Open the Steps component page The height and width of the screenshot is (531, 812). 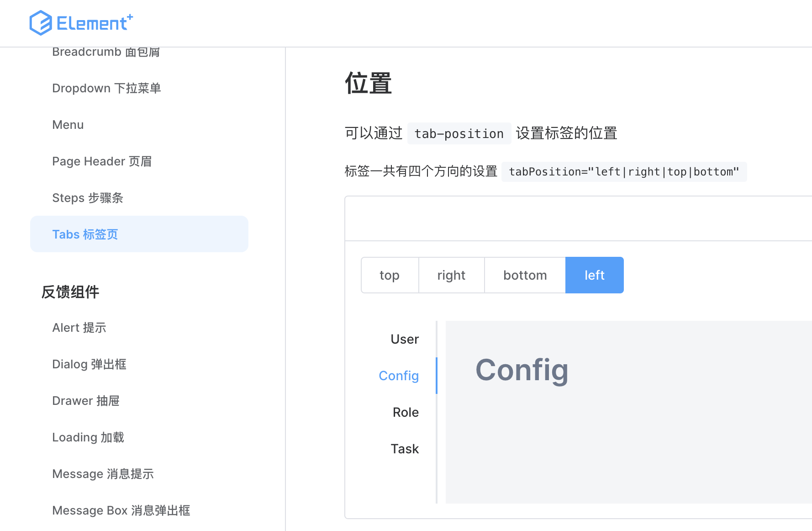pos(87,197)
